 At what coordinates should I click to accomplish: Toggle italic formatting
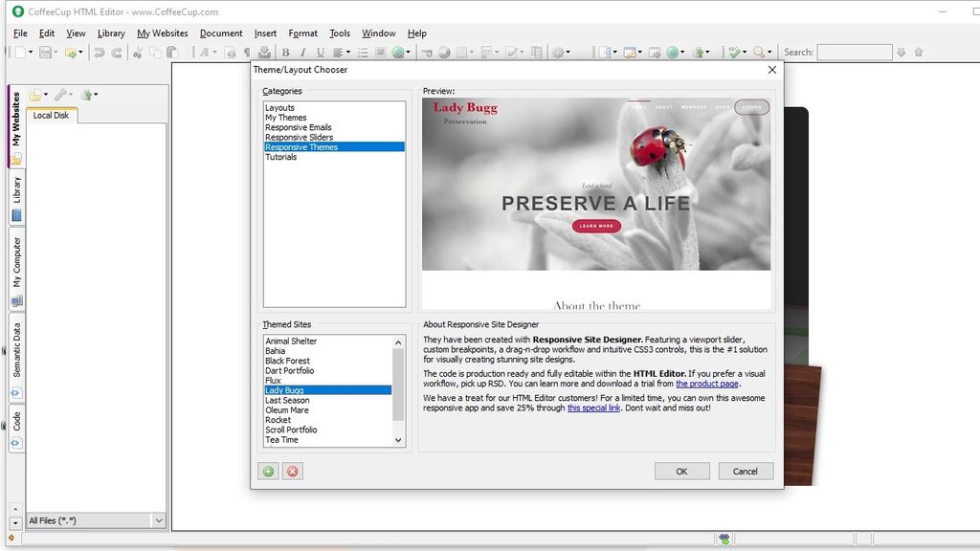[303, 52]
